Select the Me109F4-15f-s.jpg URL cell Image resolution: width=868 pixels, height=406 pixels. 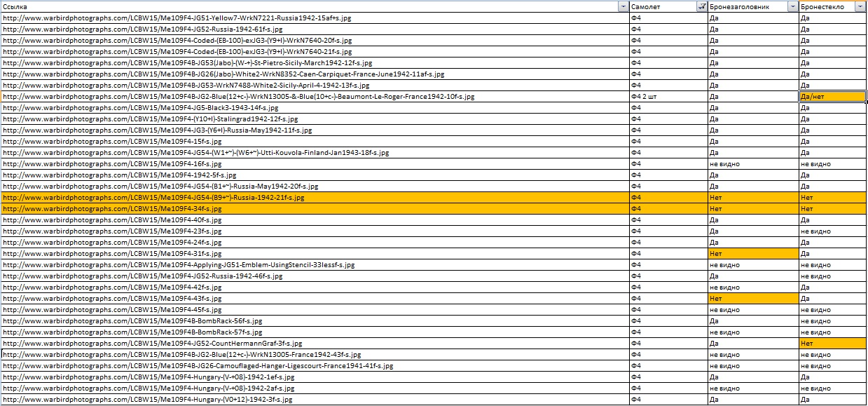315,141
